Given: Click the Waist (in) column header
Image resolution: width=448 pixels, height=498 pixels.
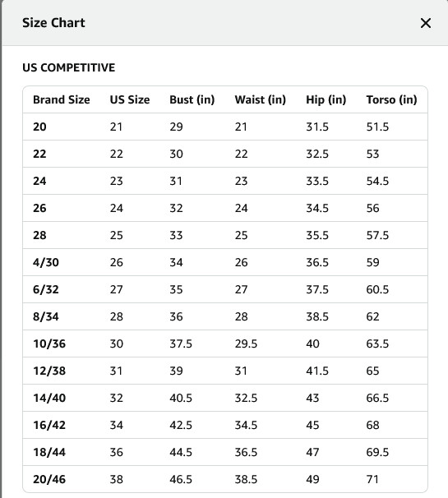Looking at the screenshot, I should pyautogui.click(x=261, y=99).
